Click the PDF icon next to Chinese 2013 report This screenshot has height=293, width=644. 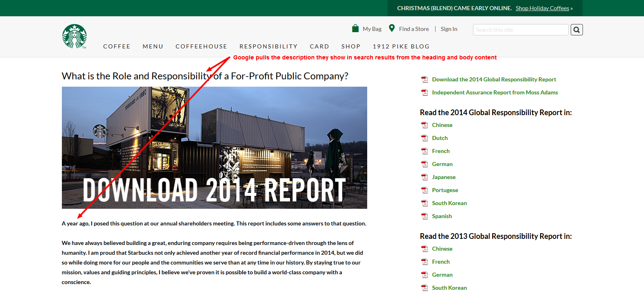[425, 249]
